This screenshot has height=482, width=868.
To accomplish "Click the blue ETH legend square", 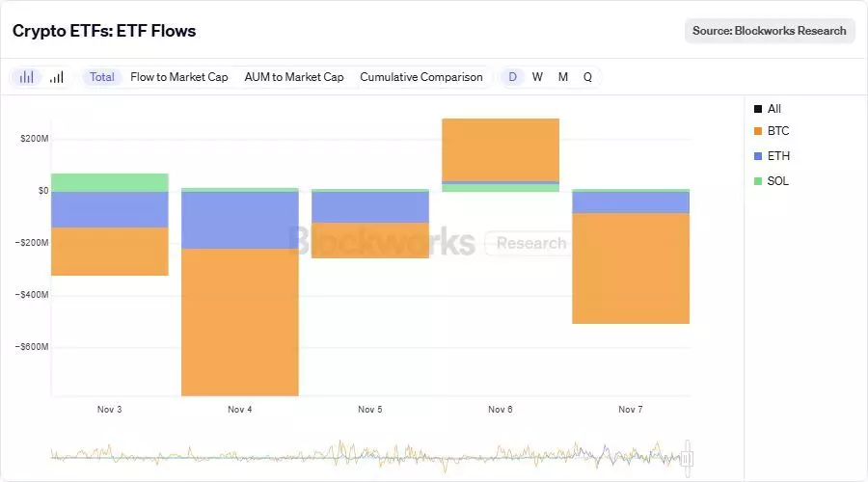I will point(758,156).
